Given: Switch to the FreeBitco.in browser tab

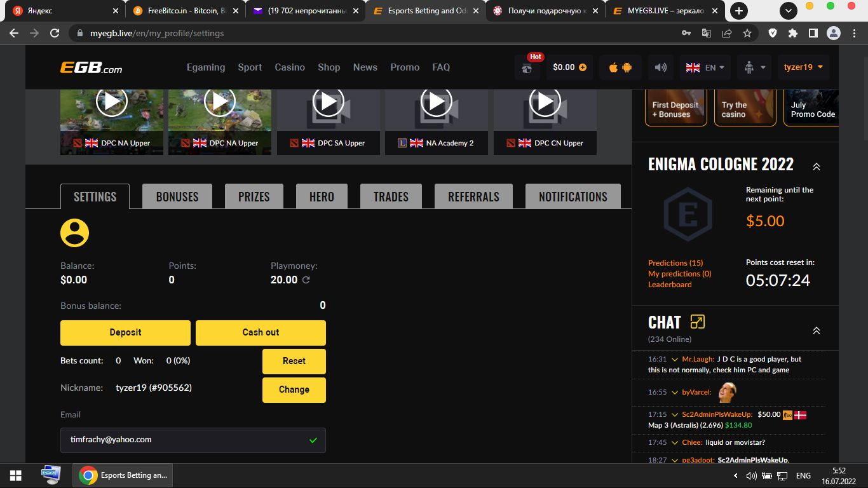Looking at the screenshot, I should pos(186,11).
